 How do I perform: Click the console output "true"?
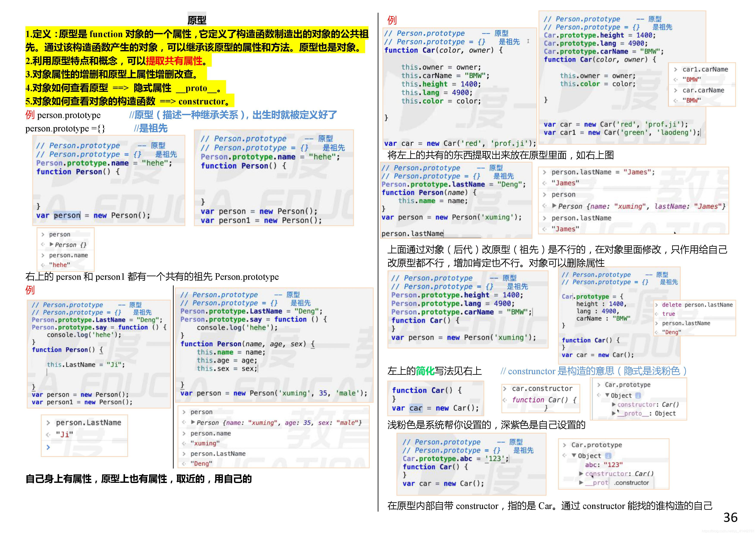point(669,314)
